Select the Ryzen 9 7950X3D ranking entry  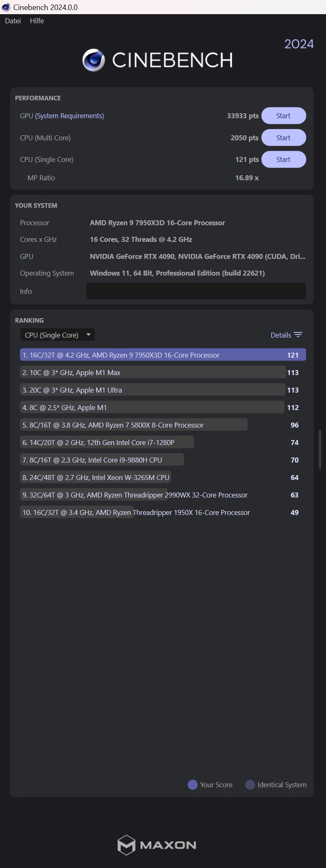(x=163, y=355)
